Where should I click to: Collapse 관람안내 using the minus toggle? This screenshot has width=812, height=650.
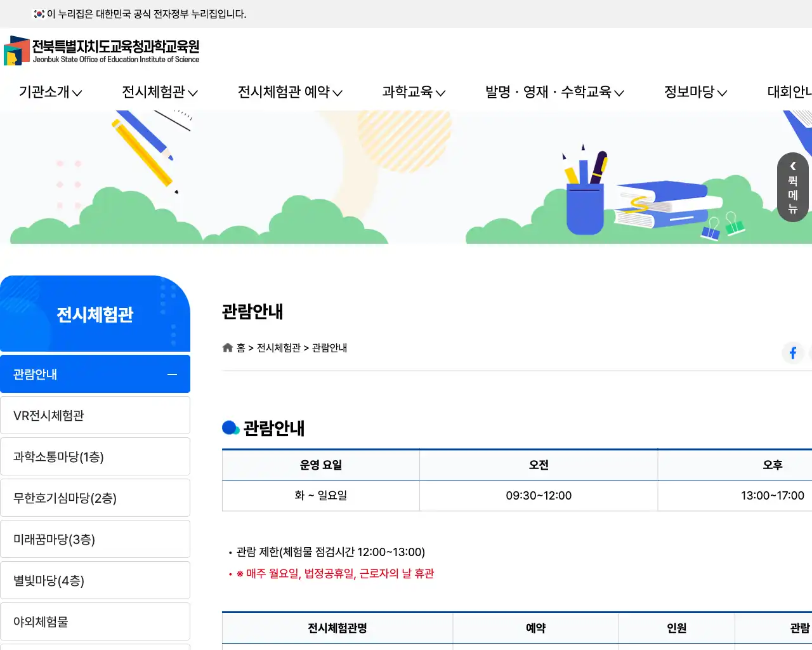(x=171, y=375)
